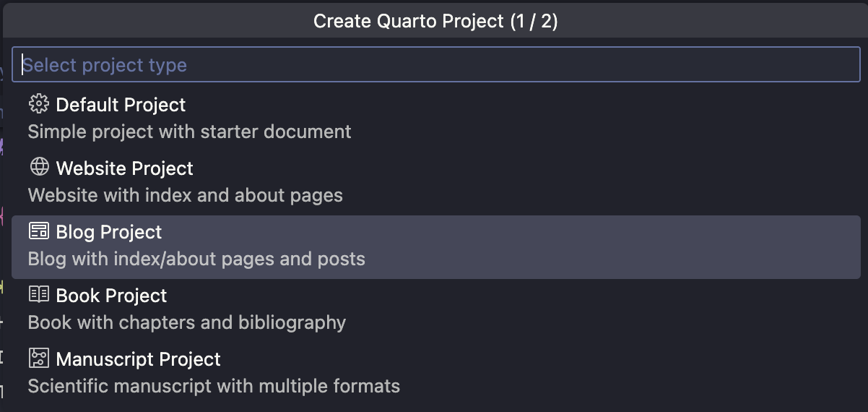Click the Manuscript Project diagram icon

[x=38, y=359]
